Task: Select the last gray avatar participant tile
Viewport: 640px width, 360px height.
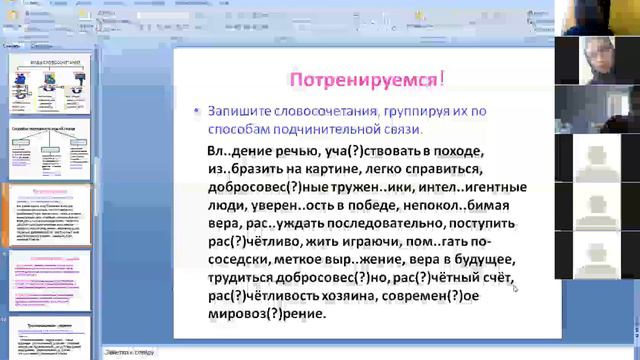Action: 597,255
